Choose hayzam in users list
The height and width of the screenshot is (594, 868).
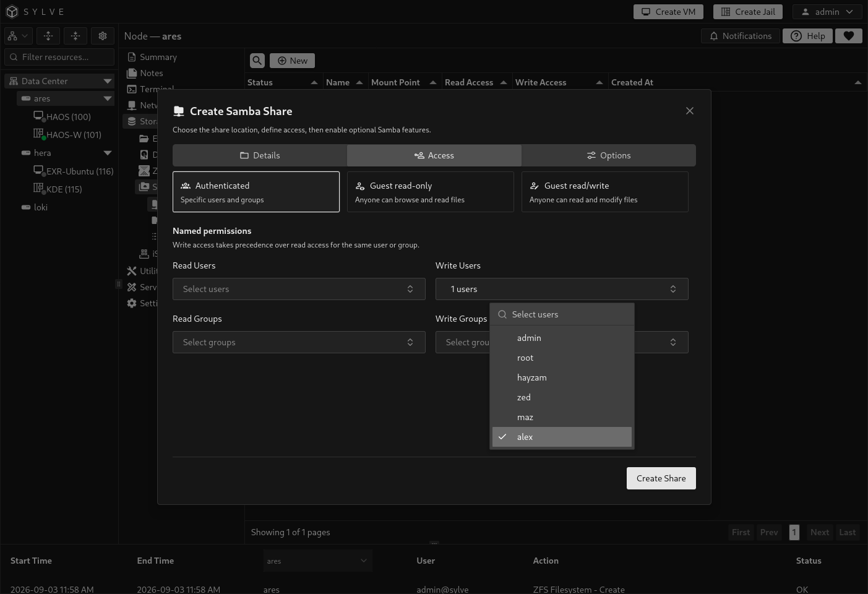click(x=562, y=377)
